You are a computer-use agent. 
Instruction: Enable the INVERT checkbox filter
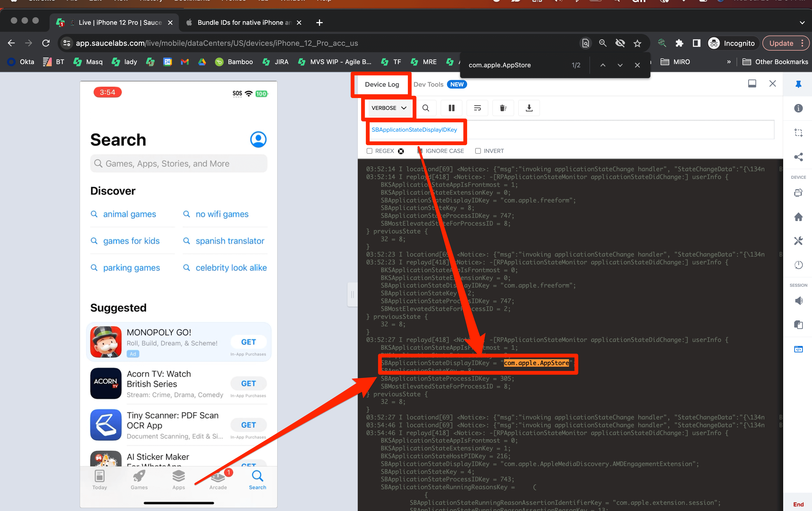click(x=478, y=151)
